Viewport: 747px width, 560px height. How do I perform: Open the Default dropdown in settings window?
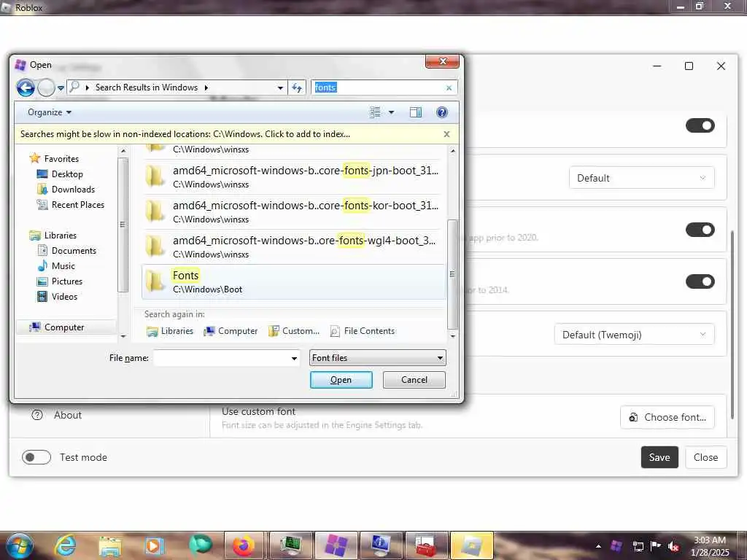click(x=641, y=178)
